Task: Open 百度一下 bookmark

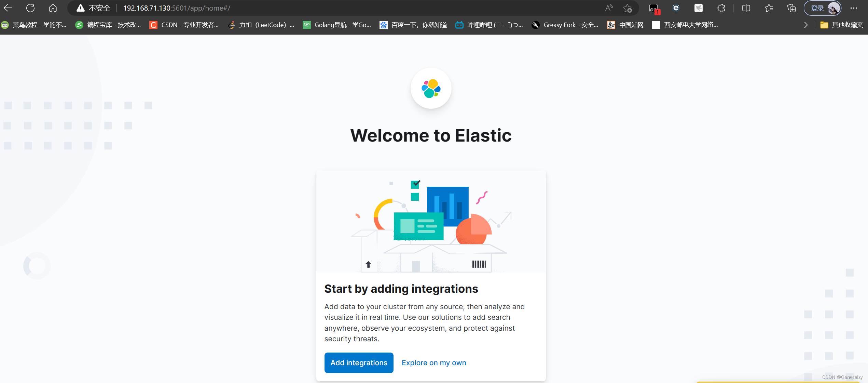Action: click(x=413, y=25)
